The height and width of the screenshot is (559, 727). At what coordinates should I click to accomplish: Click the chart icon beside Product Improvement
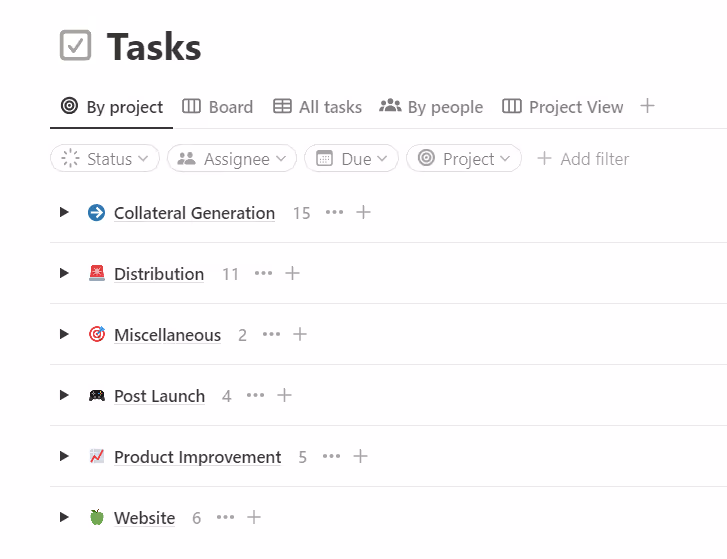point(96,456)
